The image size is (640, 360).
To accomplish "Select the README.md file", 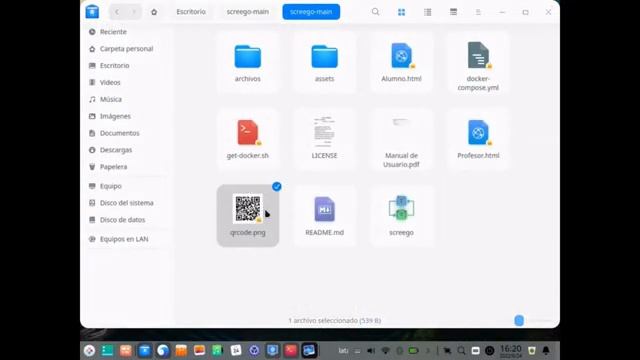I will pyautogui.click(x=324, y=216).
